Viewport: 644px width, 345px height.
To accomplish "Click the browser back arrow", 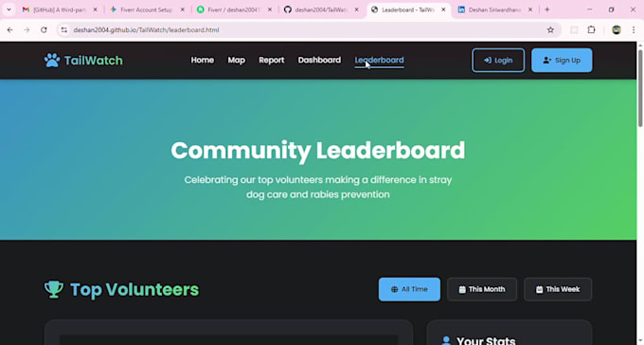I will coord(9,29).
